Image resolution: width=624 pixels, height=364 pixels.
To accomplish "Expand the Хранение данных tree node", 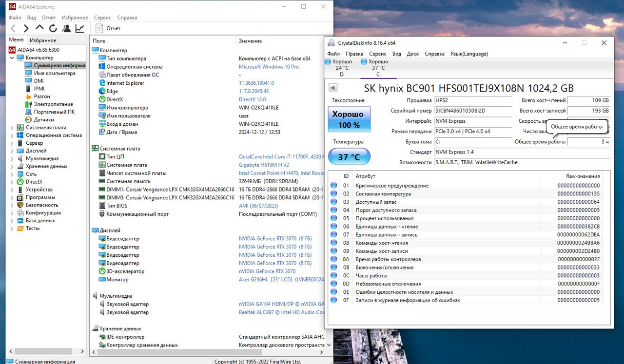I will coord(13,166).
